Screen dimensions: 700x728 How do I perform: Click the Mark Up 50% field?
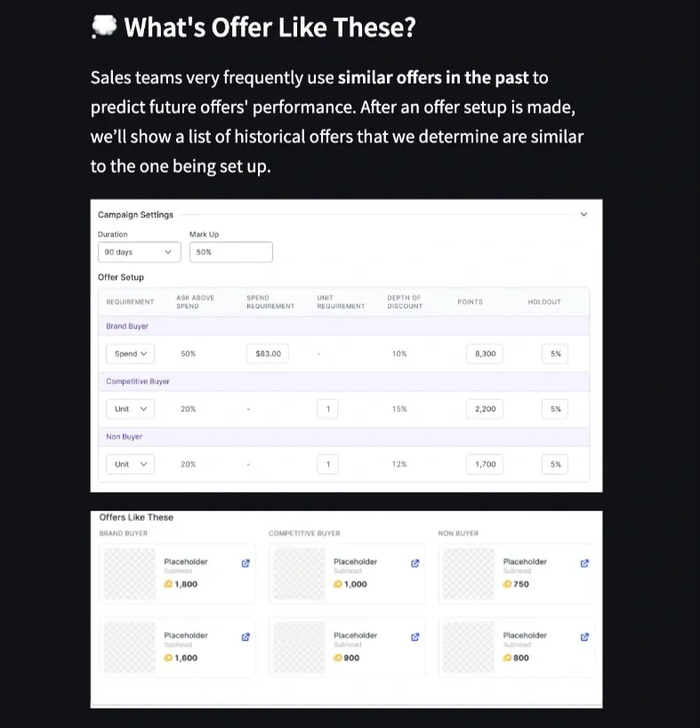click(x=230, y=252)
